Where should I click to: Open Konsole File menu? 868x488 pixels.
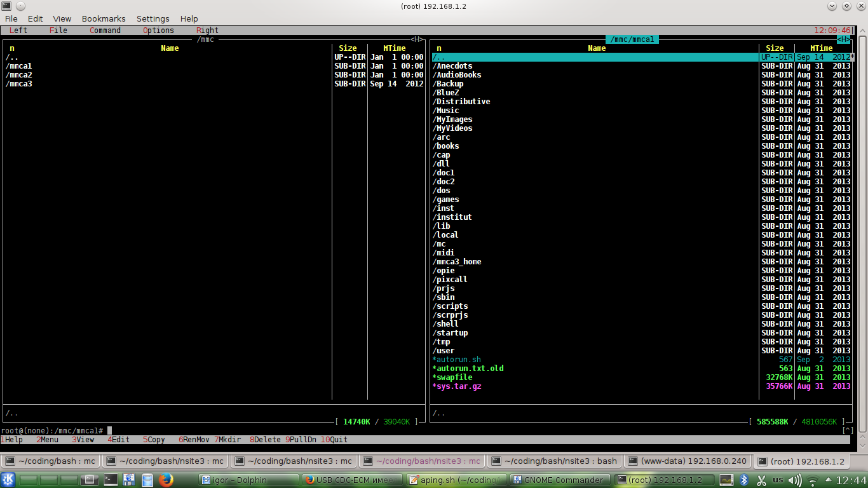point(11,19)
